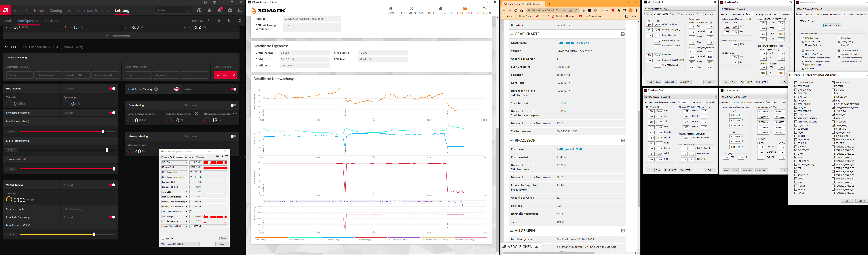Screen dimensions: 868x255
Task: Click OK in PowerPlay Feature Enablement
Action: pyautogui.click(x=847, y=201)
